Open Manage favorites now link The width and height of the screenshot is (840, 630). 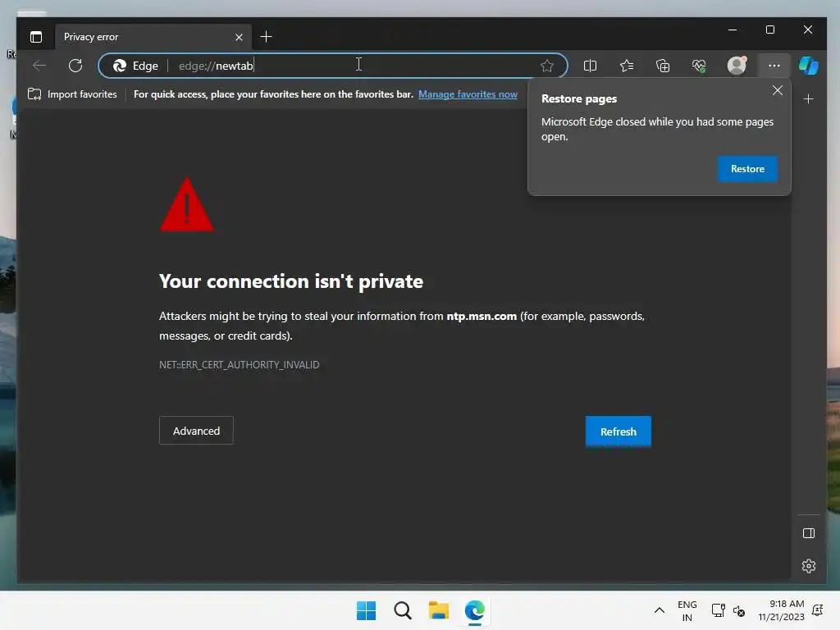tap(468, 94)
